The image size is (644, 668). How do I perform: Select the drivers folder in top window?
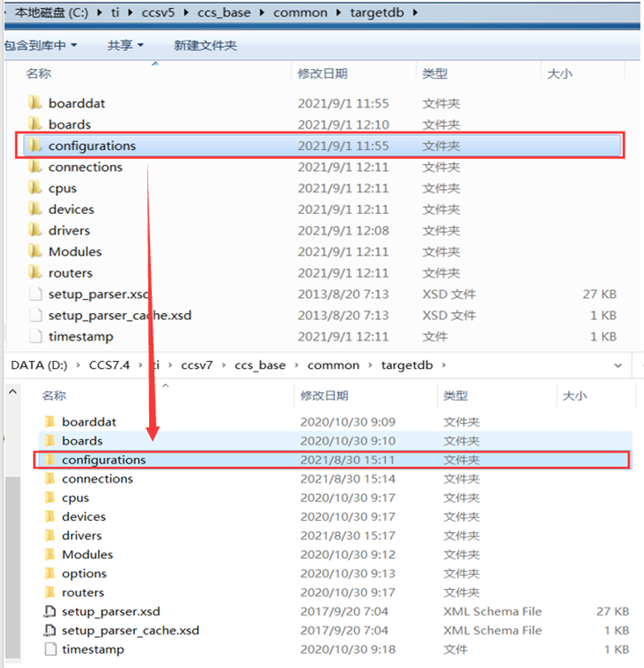coord(69,231)
